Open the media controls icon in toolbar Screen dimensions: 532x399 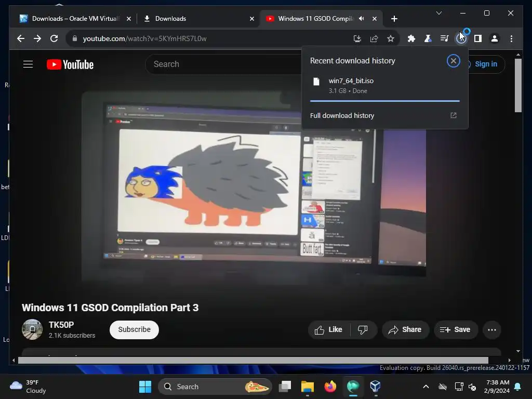coord(445,38)
